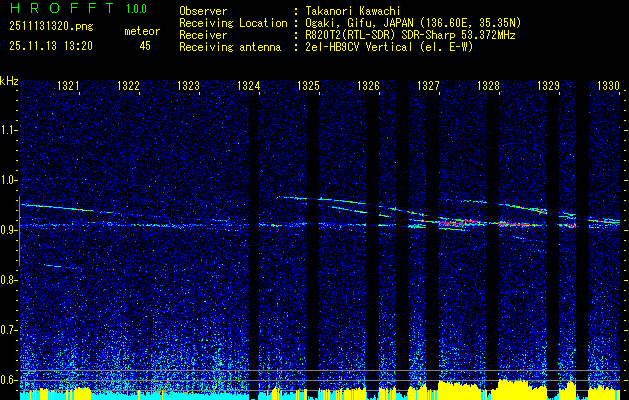
Task: Click the 0.9 frequency axis label
Action: coord(8,230)
